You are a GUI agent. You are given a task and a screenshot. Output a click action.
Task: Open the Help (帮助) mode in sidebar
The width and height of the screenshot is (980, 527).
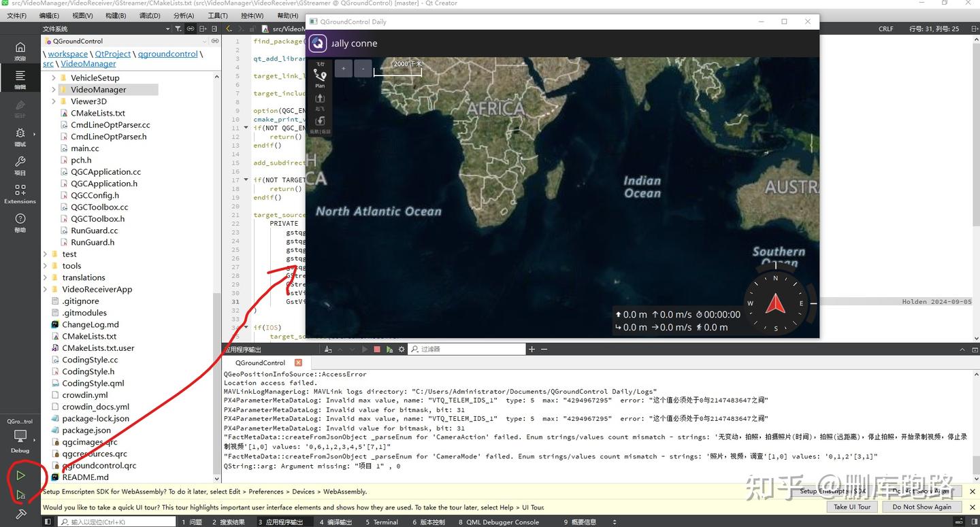[20, 222]
